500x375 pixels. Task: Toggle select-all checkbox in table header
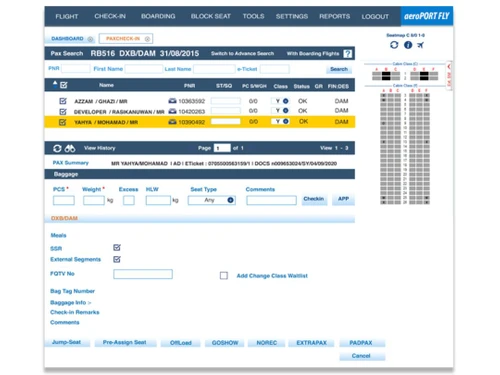[64, 85]
